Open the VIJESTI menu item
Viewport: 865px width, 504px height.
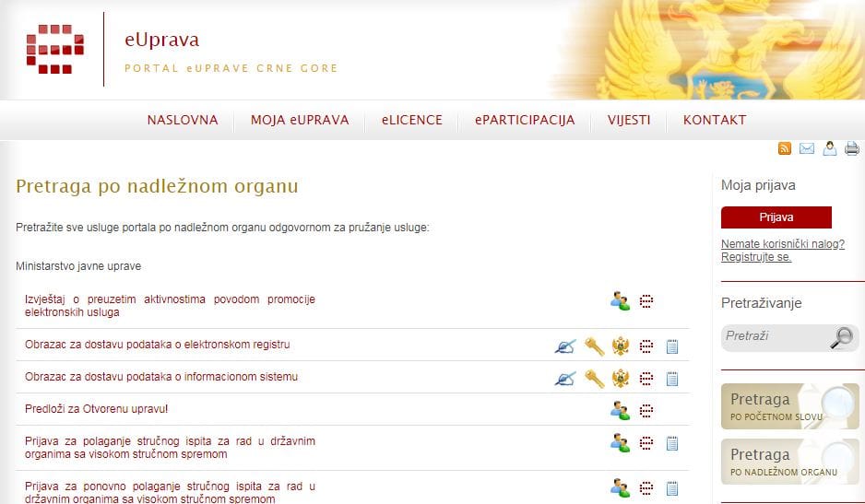(x=629, y=120)
